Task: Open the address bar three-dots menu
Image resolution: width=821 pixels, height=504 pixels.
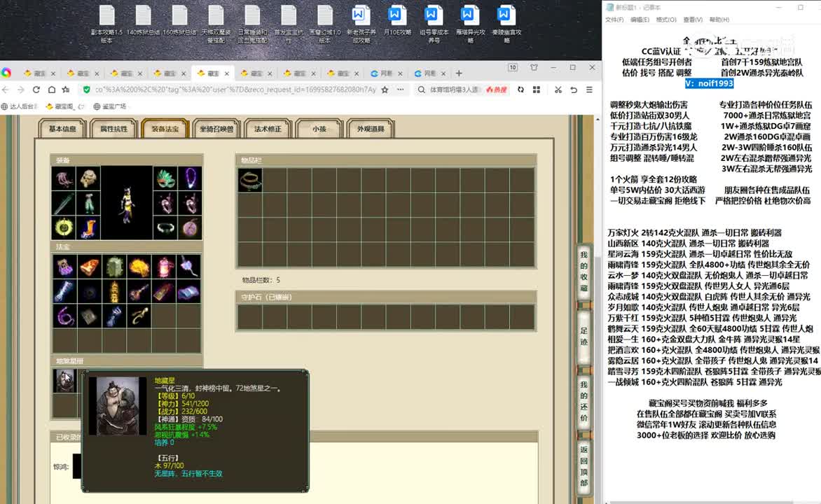Action: point(401,90)
